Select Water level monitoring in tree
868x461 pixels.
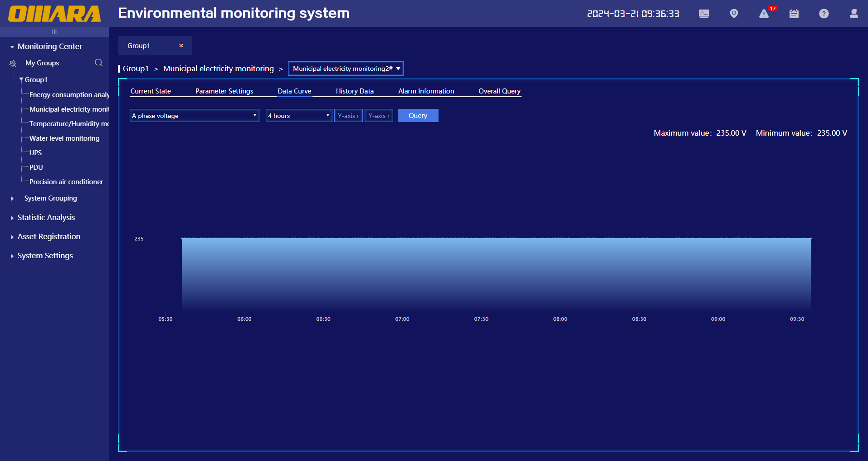coord(64,138)
